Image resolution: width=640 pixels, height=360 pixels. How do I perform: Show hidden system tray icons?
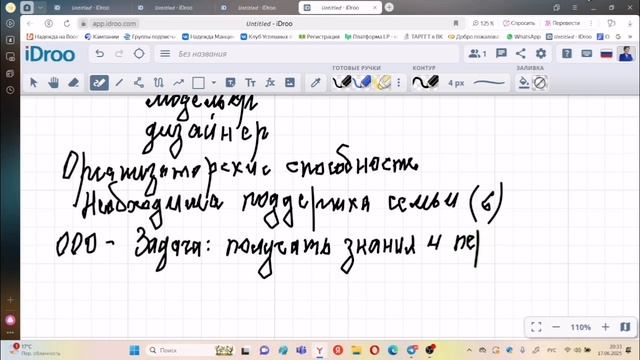tap(469, 350)
